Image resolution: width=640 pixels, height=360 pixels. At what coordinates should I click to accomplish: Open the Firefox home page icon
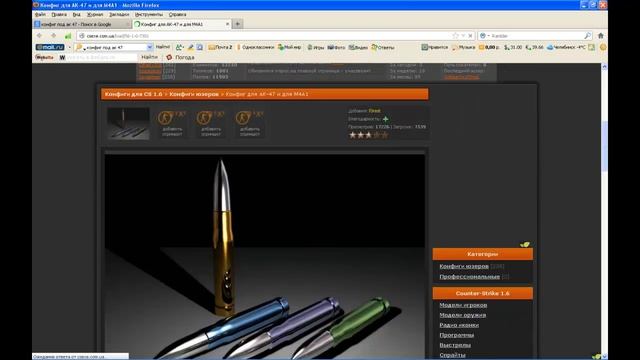coord(601,36)
